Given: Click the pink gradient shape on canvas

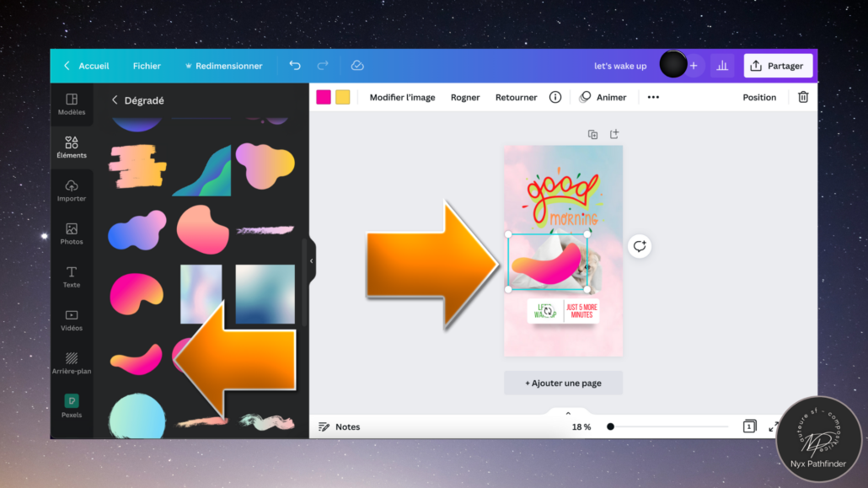Looking at the screenshot, I should point(547,265).
